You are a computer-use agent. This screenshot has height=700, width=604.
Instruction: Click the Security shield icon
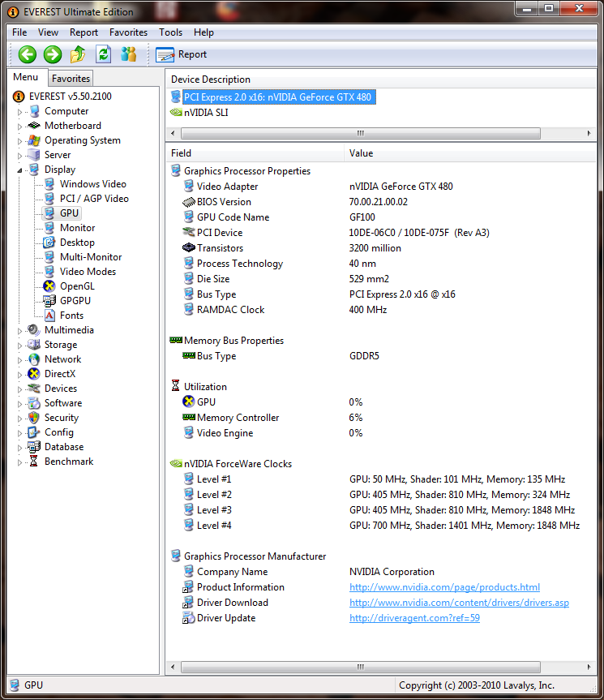[33, 418]
